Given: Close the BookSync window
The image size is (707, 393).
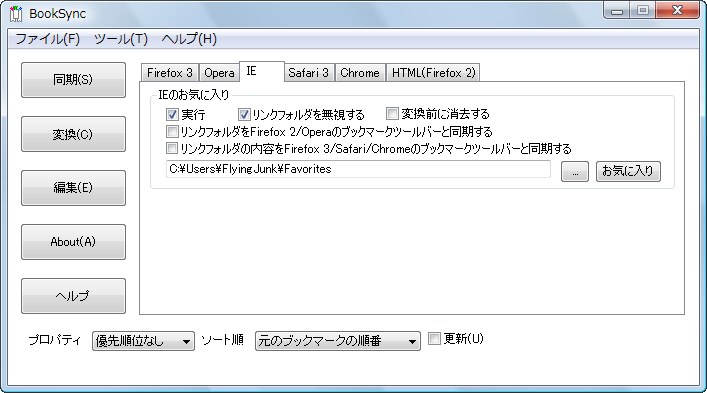Looking at the screenshot, I should tap(677, 11).
